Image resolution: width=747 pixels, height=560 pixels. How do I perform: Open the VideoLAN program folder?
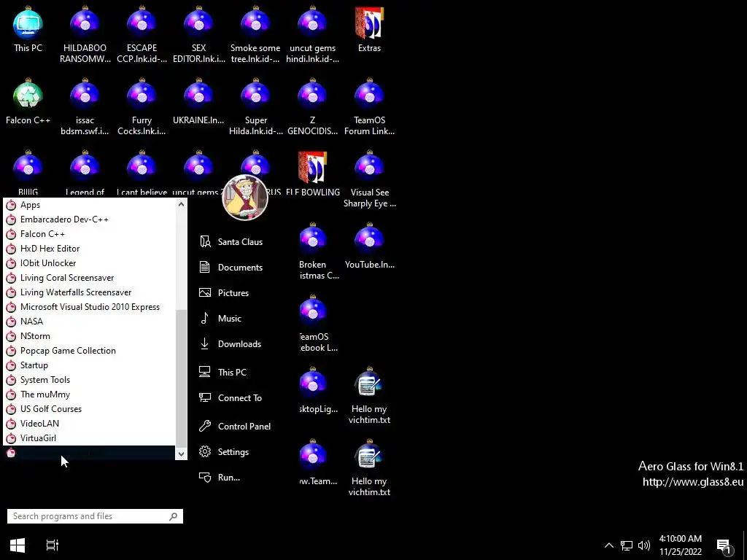pyautogui.click(x=89, y=424)
